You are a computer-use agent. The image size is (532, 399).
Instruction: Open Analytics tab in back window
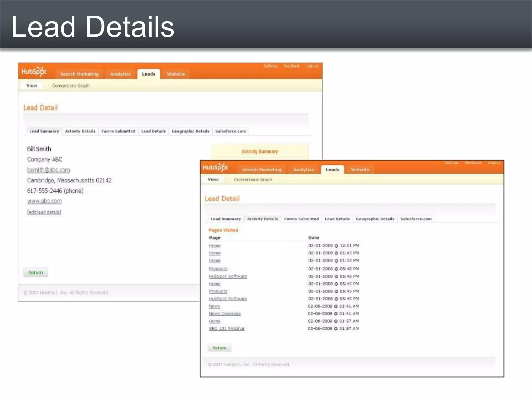120,74
